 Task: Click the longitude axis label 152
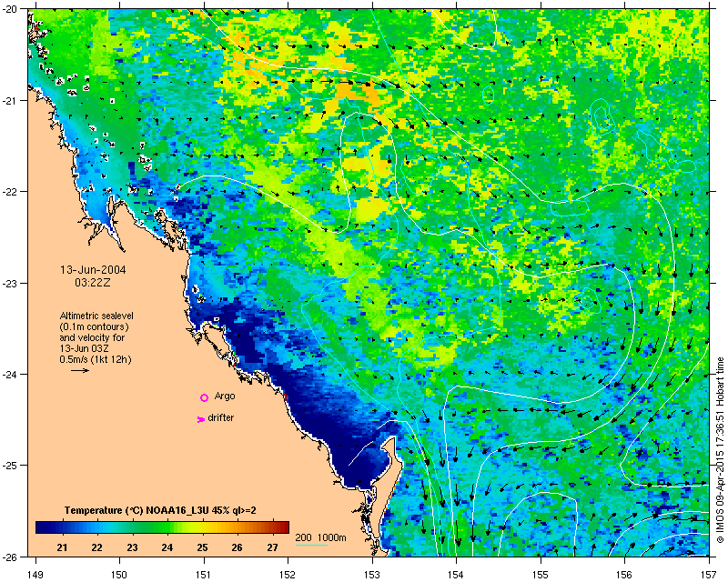click(x=288, y=574)
